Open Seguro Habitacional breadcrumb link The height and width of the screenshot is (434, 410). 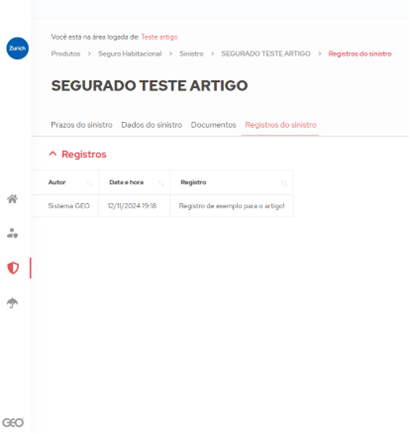pyautogui.click(x=130, y=54)
